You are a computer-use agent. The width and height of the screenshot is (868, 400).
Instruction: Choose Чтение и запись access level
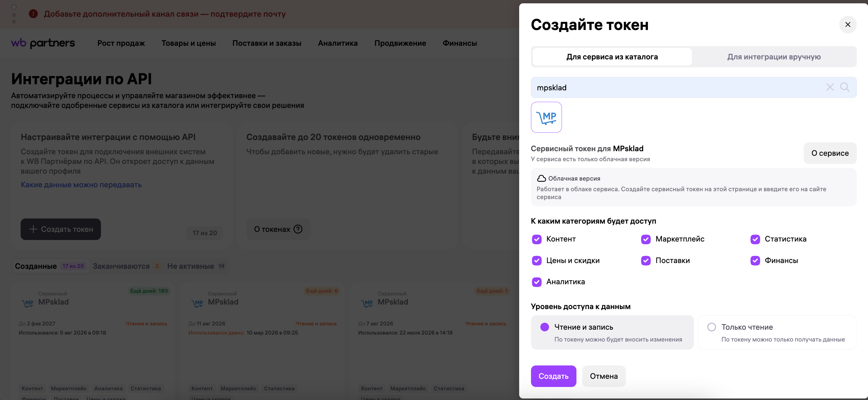point(612,332)
